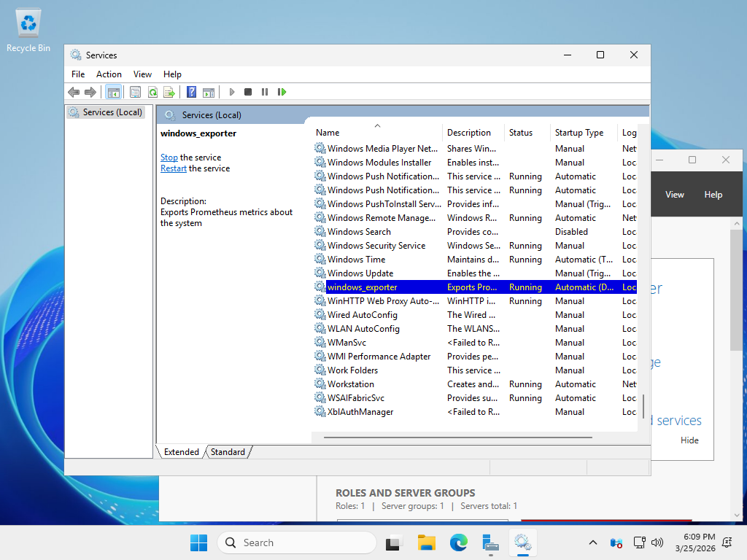The image size is (747, 560).
Task: Launch Microsoft Edge from the taskbar
Action: [x=458, y=542]
